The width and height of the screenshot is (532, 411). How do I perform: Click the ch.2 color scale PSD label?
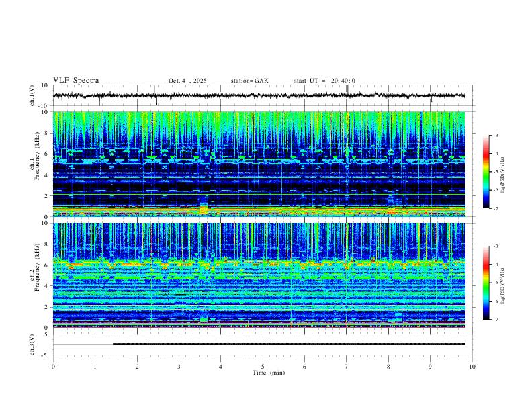[x=502, y=286]
